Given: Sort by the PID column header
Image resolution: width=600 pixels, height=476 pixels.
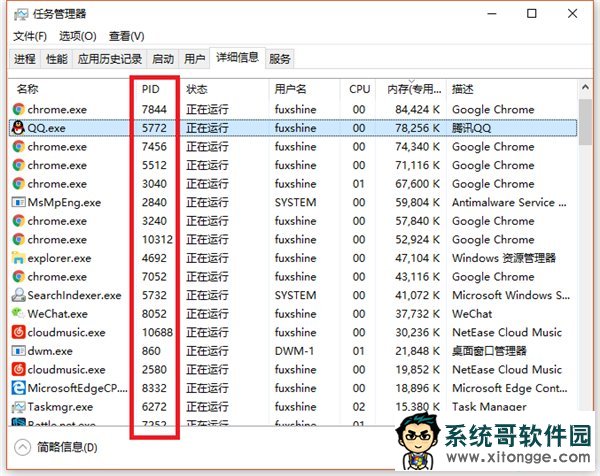Looking at the screenshot, I should (x=150, y=89).
